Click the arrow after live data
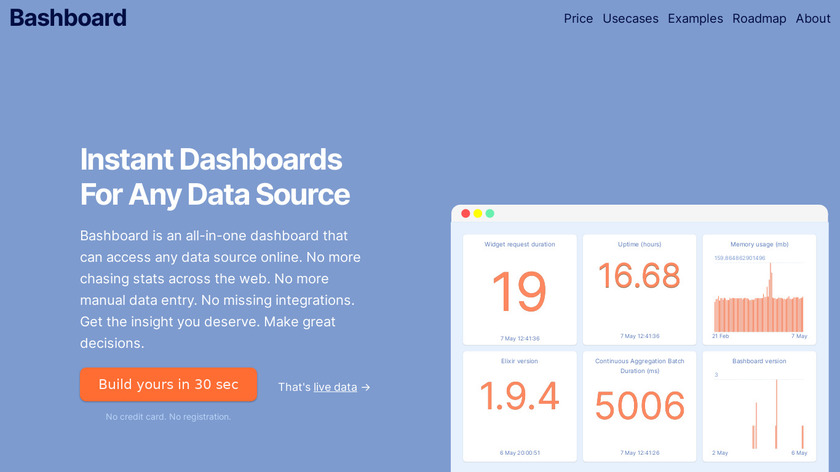Image resolution: width=840 pixels, height=472 pixels. [365, 387]
